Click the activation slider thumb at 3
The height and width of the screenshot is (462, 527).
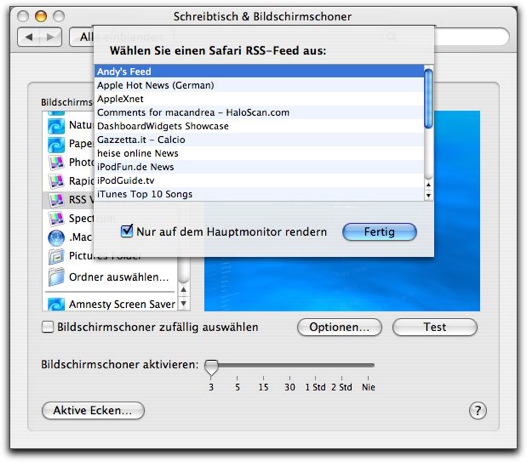[211, 367]
